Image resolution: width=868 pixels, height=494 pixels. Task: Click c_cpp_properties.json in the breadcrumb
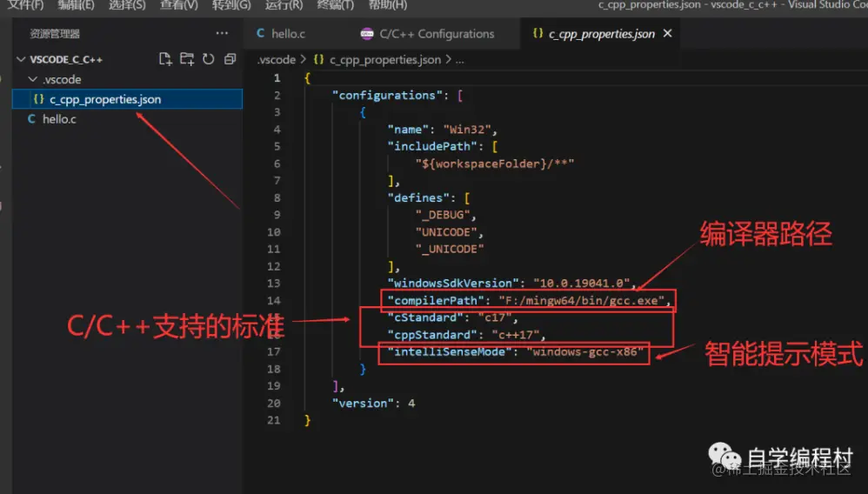tap(385, 59)
